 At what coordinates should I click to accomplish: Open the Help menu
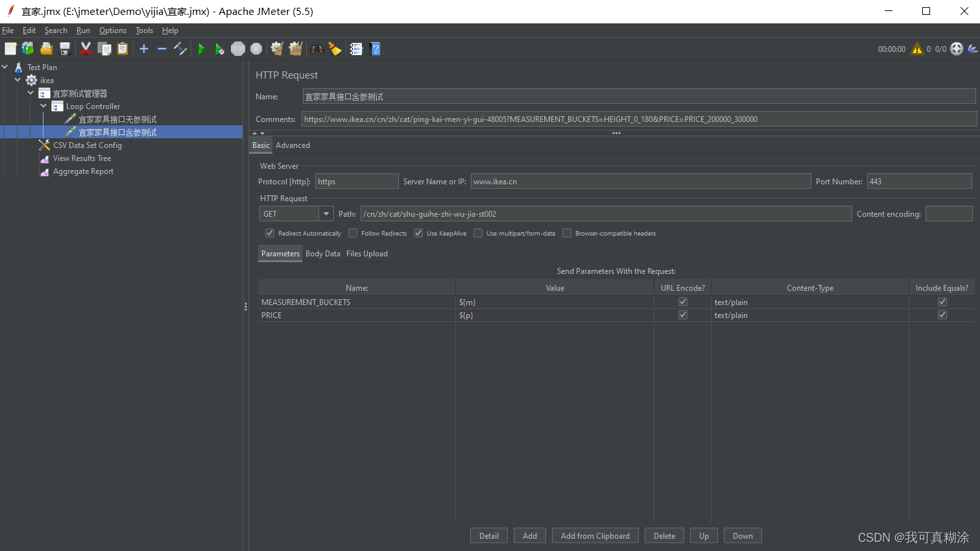[170, 31]
